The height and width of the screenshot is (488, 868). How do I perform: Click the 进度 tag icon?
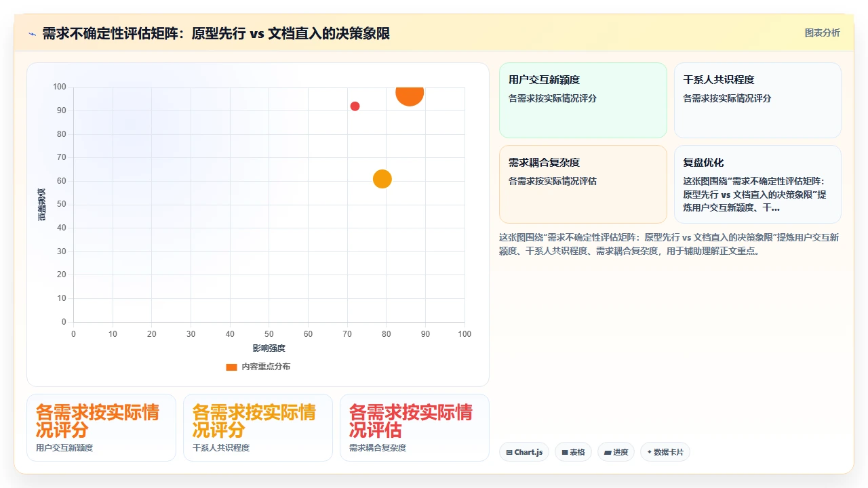pos(608,453)
